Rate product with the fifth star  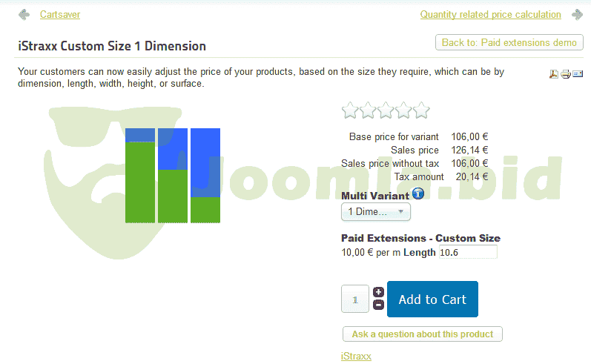pyautogui.click(x=421, y=110)
